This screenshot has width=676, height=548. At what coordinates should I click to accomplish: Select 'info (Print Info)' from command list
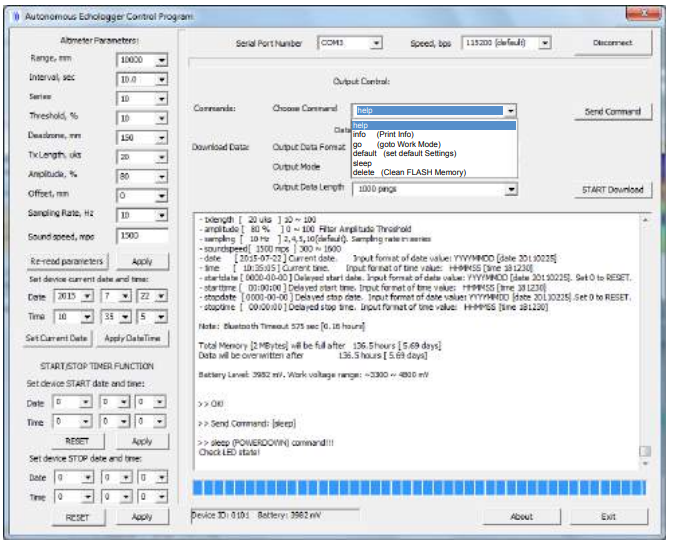point(383,134)
